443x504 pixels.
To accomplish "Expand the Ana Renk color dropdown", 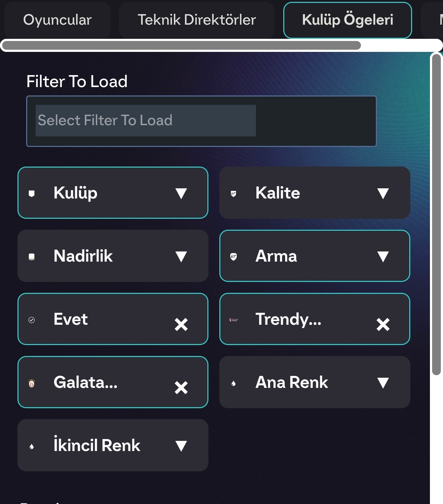I will click(383, 383).
